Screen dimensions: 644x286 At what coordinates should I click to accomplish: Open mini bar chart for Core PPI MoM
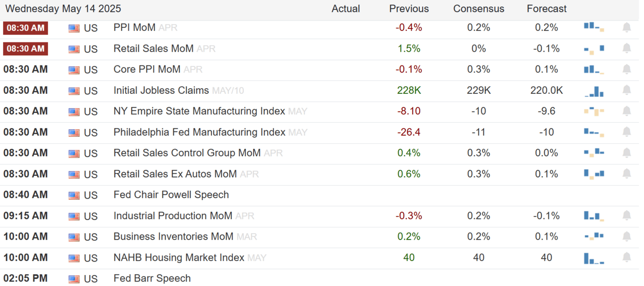(x=594, y=69)
